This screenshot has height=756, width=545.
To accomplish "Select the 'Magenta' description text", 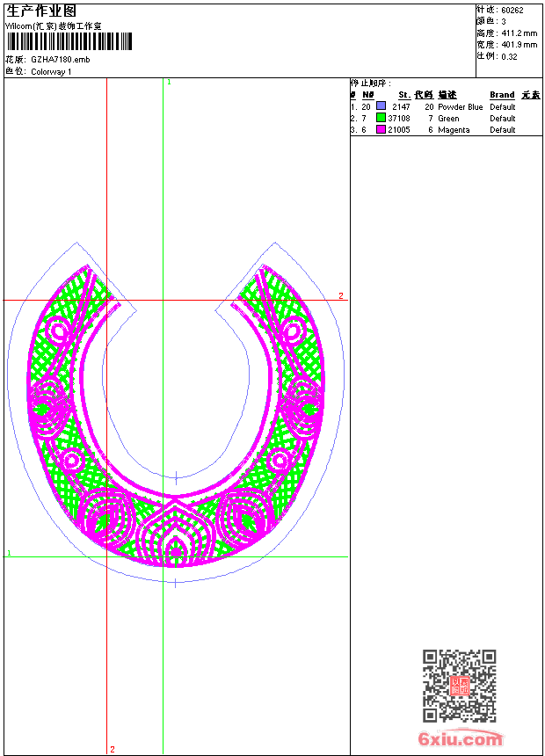I will (x=454, y=130).
